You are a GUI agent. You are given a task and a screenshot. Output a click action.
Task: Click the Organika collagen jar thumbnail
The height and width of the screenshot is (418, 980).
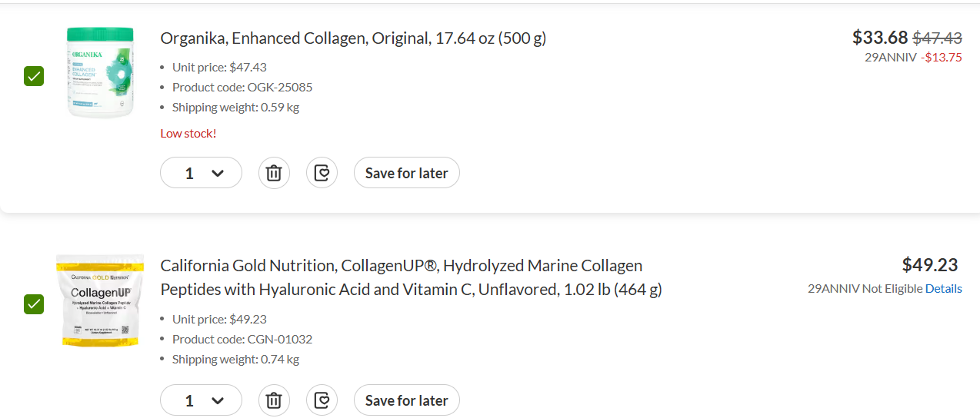tap(100, 73)
